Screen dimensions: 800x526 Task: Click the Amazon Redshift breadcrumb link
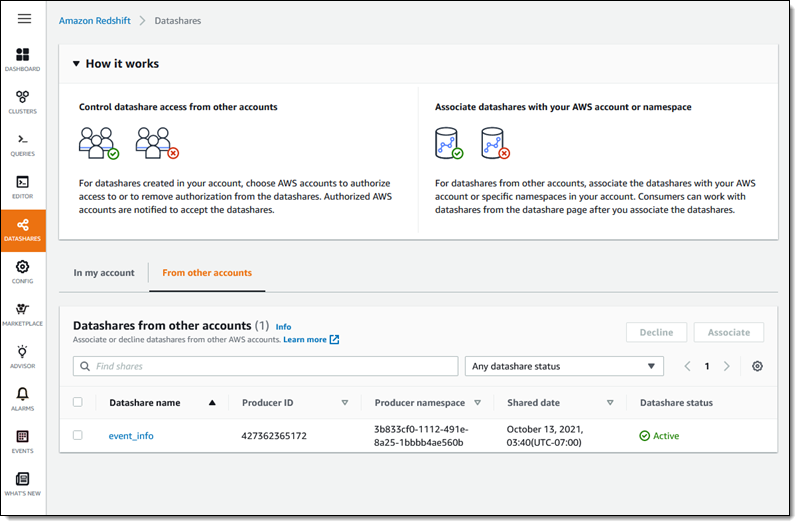94,20
